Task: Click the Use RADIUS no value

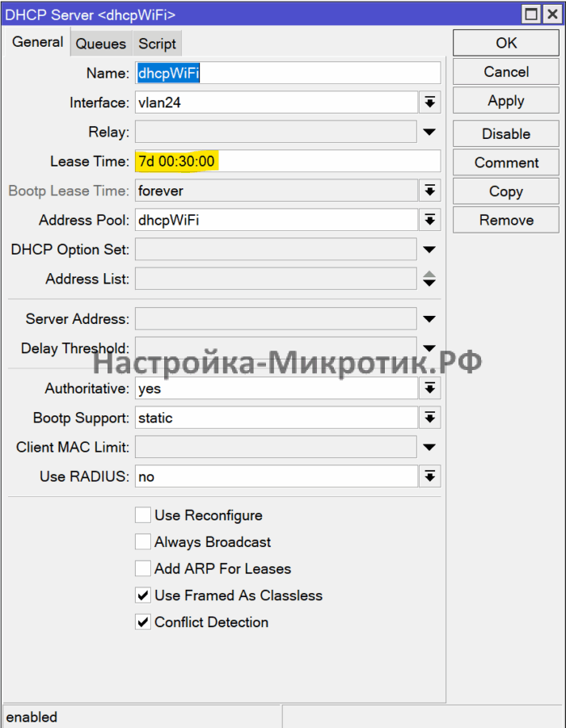Action: [277, 477]
